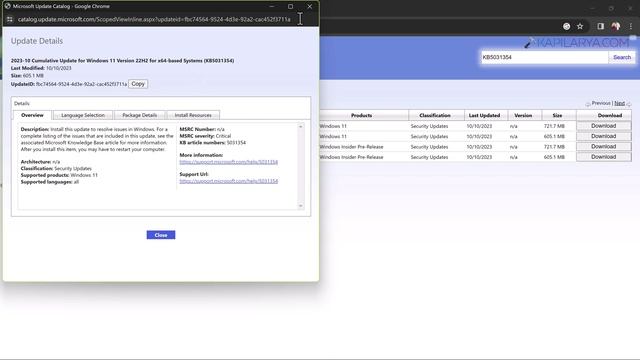
Task: Click the popup window address bar URL
Action: click(154, 19)
